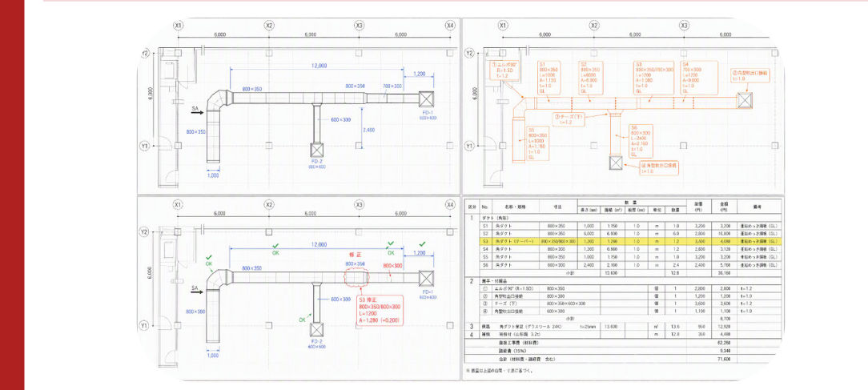Click the 36,160 subtotal cell

click(x=725, y=272)
